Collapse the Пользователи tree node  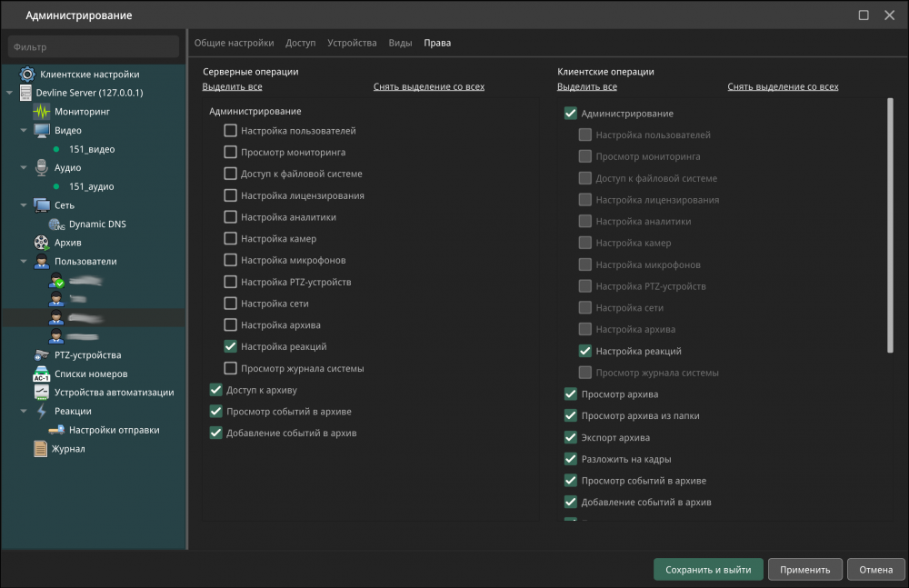click(24, 262)
